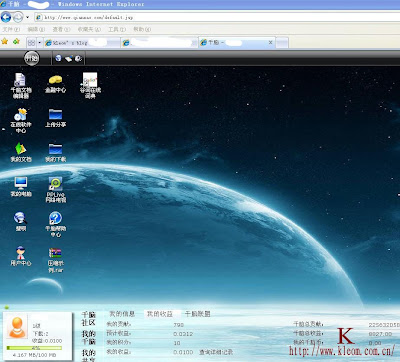Click the 预计收益 value 0.0312
Viewport: 400px width, 362px height.
[x=183, y=334]
